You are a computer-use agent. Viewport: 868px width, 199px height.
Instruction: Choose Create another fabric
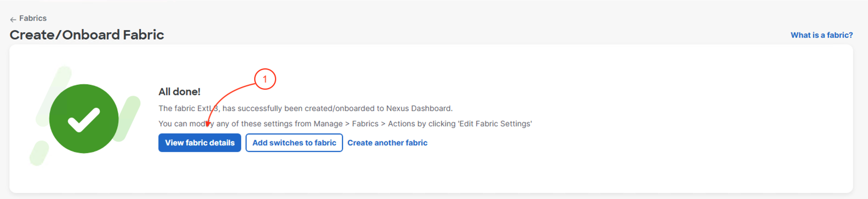tap(387, 143)
